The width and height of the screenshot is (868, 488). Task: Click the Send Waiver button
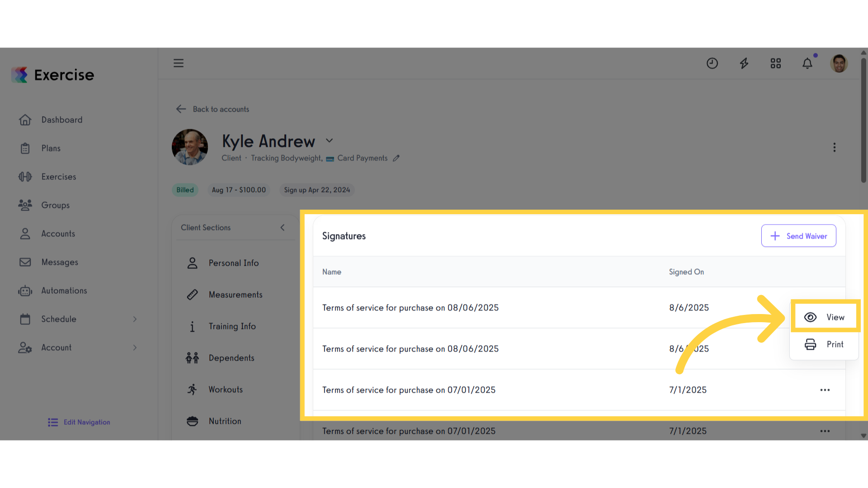coord(799,236)
